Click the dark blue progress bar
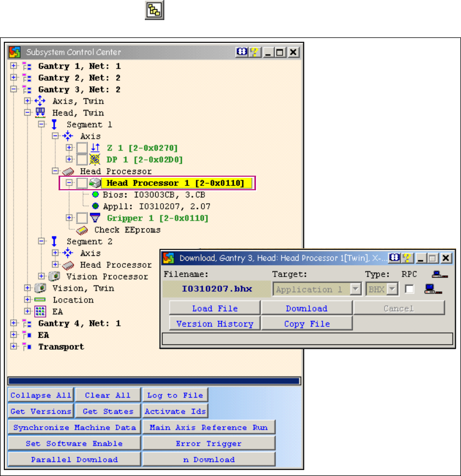461x476 pixels. pyautogui.click(x=154, y=381)
